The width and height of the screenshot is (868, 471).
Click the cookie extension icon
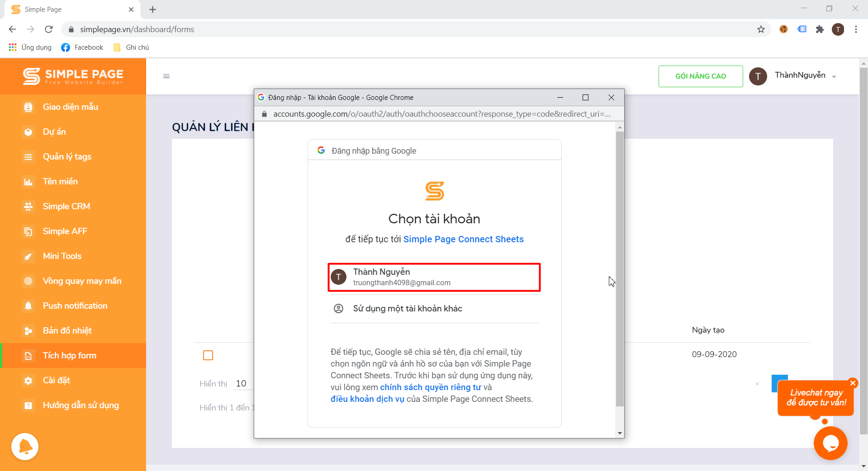point(783,29)
